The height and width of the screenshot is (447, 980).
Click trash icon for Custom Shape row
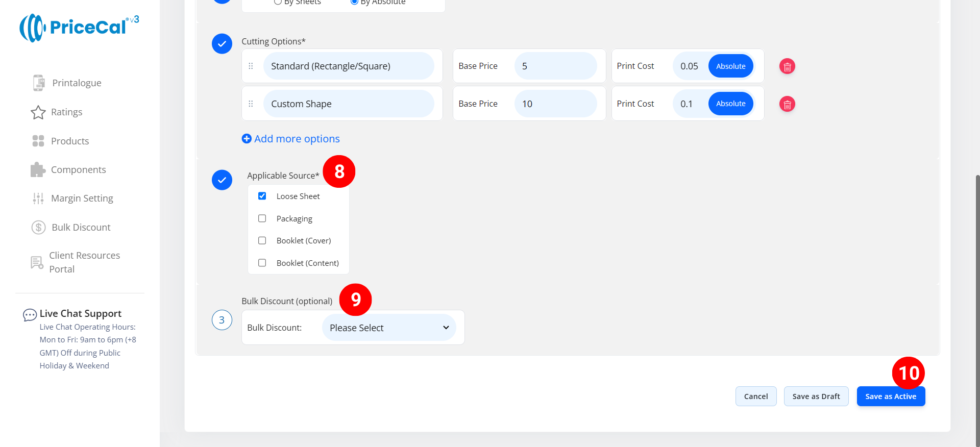(787, 104)
